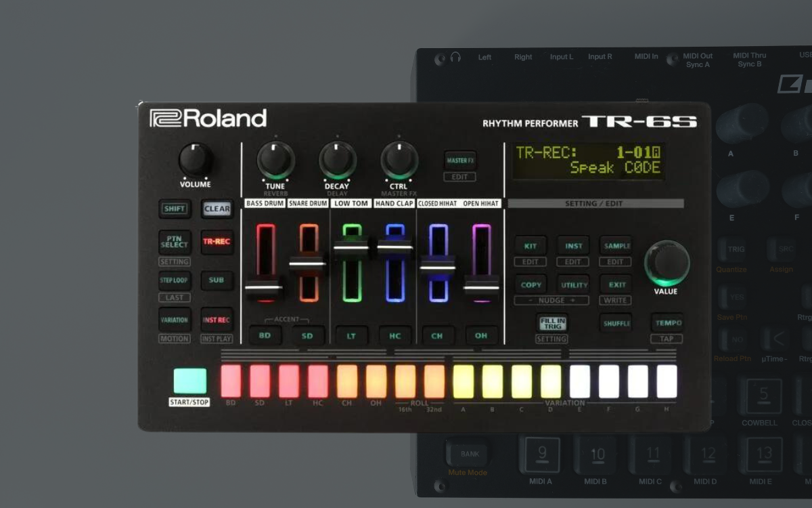Turn the VOLUME knob
The image size is (812, 508).
coord(195,161)
